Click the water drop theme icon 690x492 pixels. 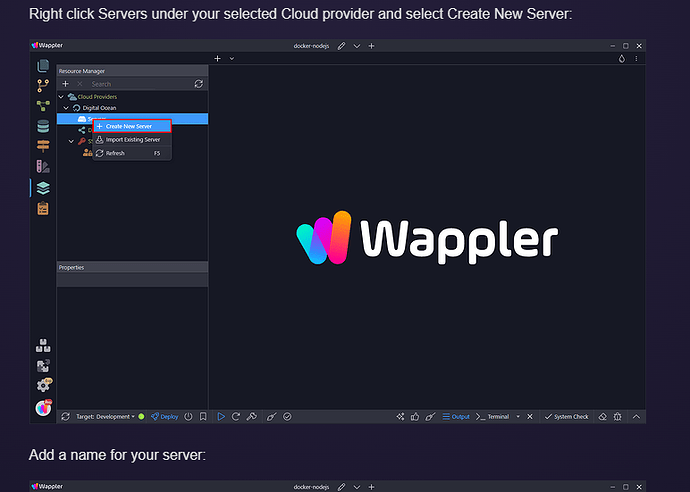(x=621, y=59)
